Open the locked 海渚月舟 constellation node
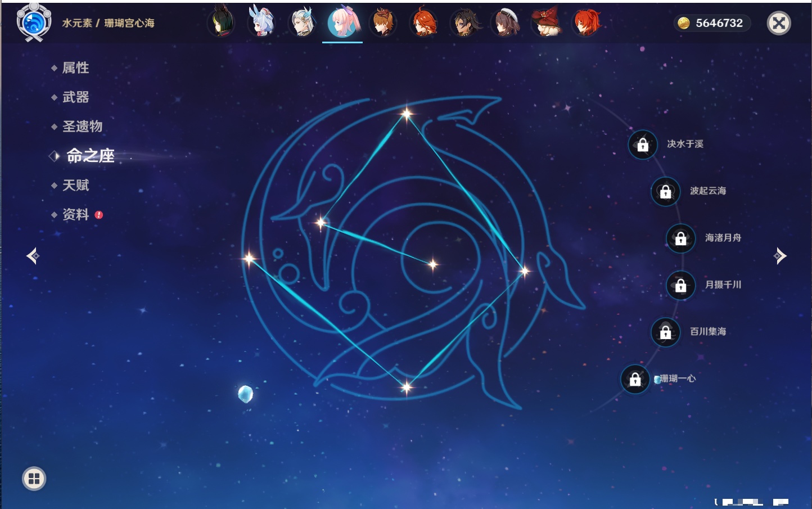The width and height of the screenshot is (812, 509). pyautogui.click(x=680, y=238)
